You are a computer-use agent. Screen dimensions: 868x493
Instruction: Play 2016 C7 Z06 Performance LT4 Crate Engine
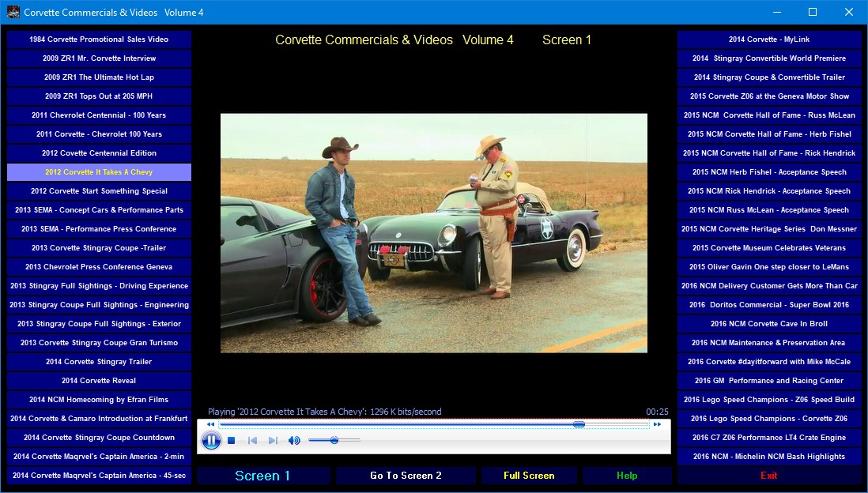pyautogui.click(x=769, y=437)
